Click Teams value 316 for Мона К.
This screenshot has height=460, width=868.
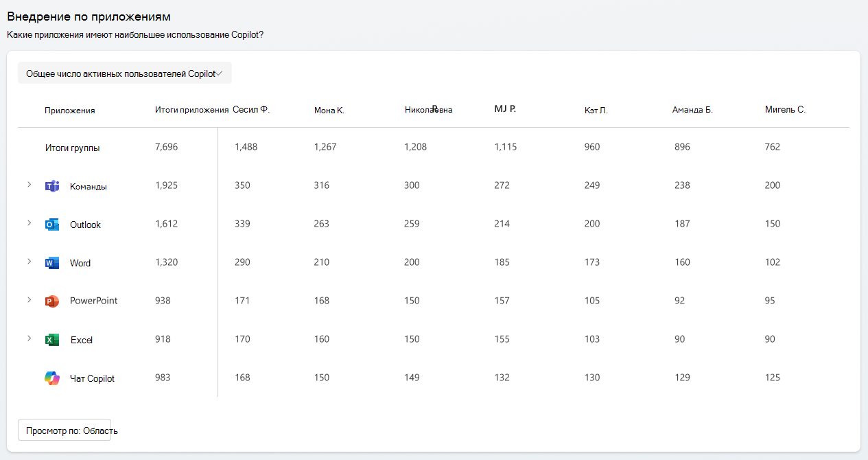click(321, 185)
